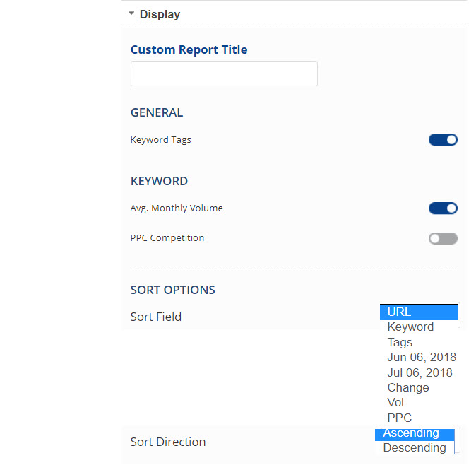The height and width of the screenshot is (470, 476).
Task: Select URL in the Sort Field list
Action: coord(419,312)
